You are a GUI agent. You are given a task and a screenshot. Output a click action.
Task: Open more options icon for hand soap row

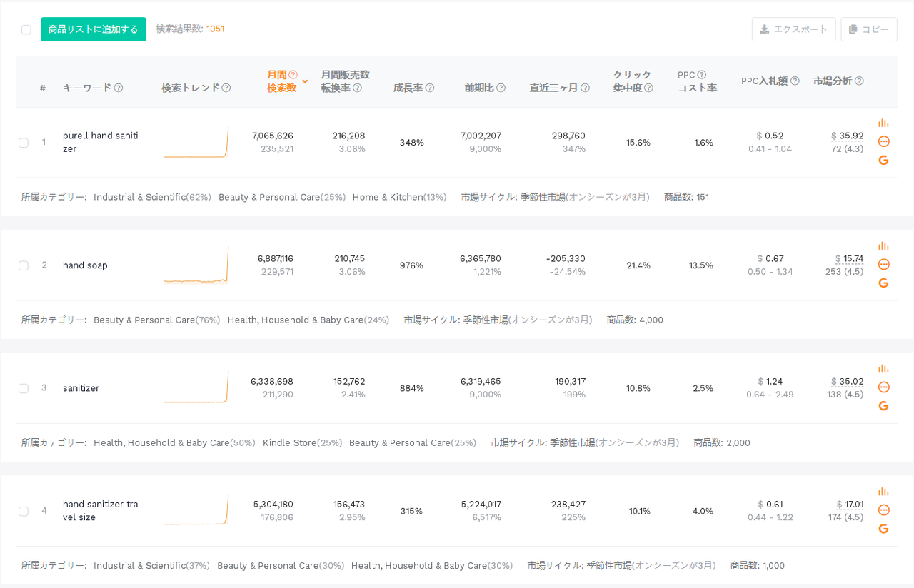[x=883, y=264]
